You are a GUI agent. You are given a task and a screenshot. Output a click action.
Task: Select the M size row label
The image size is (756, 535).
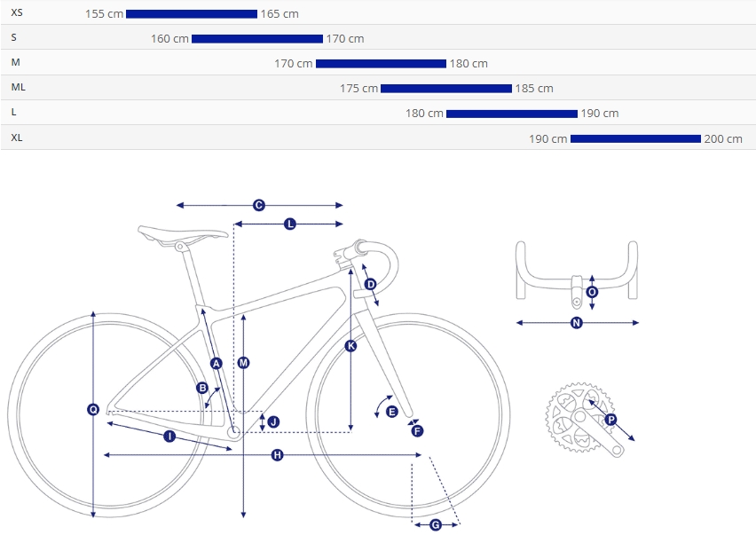coord(15,62)
